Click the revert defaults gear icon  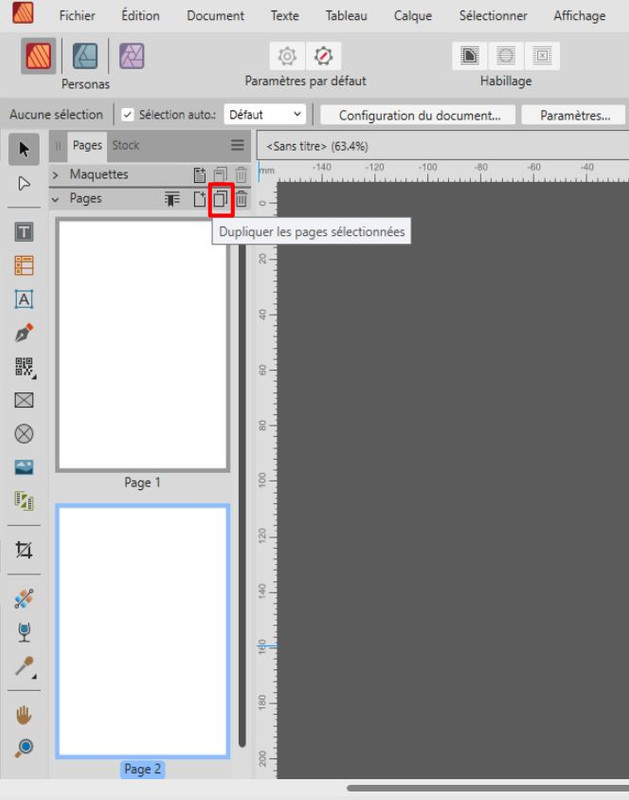point(323,56)
